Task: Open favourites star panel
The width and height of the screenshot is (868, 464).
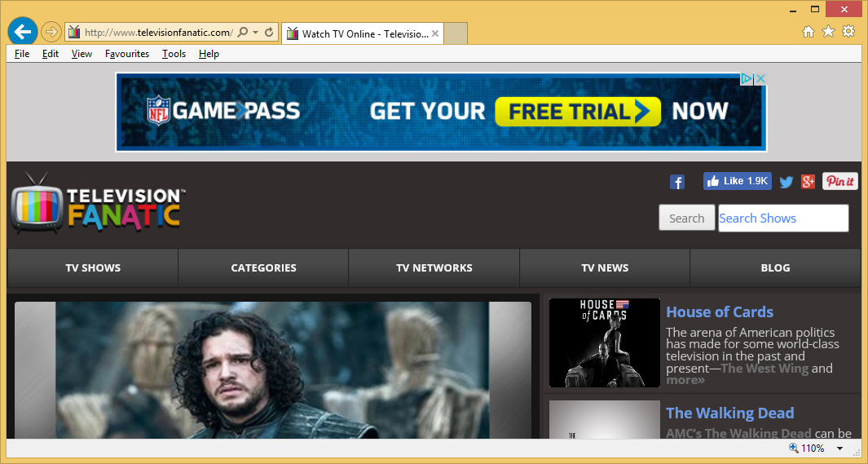Action: (x=829, y=32)
